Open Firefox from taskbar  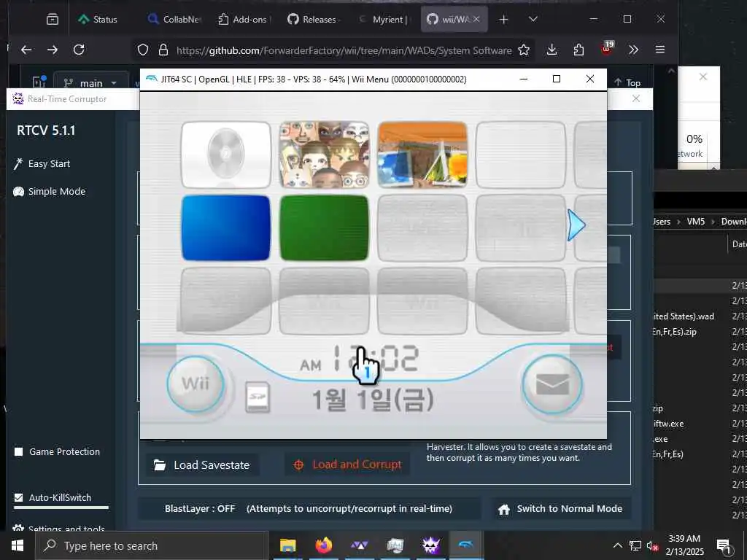point(323,545)
